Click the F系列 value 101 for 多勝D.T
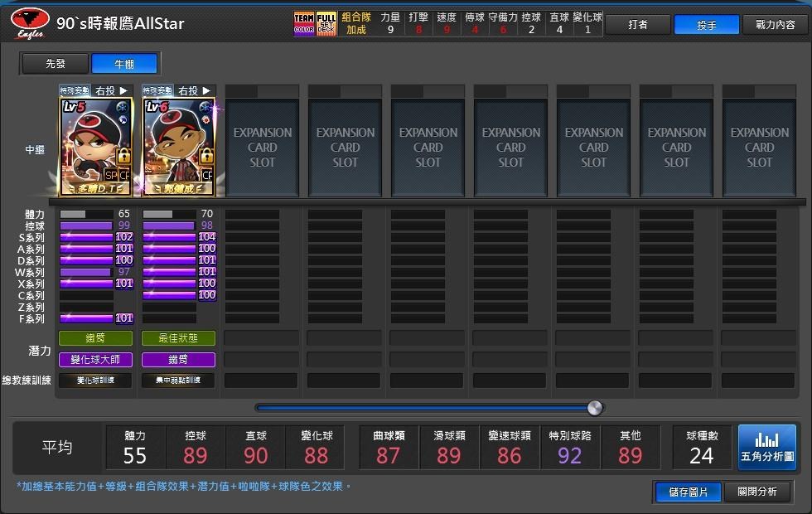The image size is (812, 514). [124, 318]
